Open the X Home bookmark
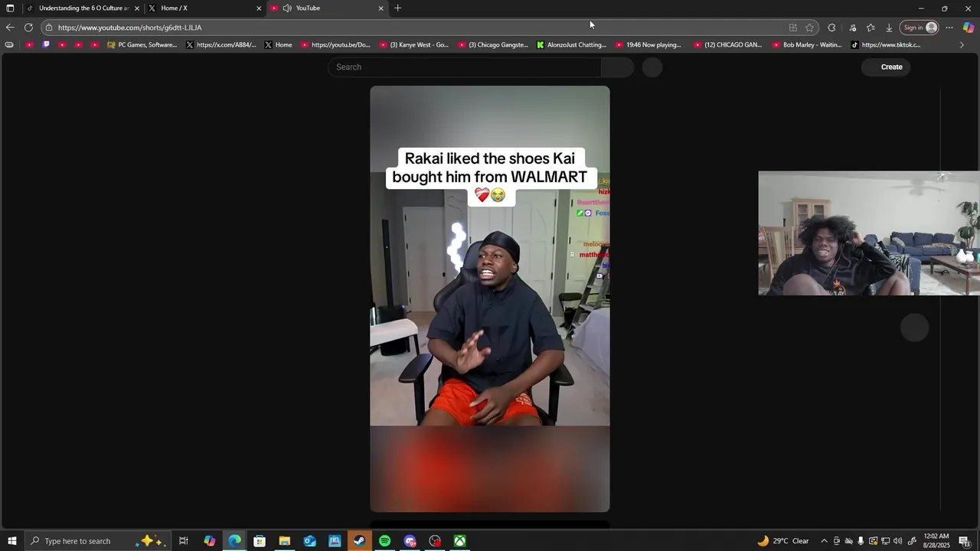 click(279, 45)
